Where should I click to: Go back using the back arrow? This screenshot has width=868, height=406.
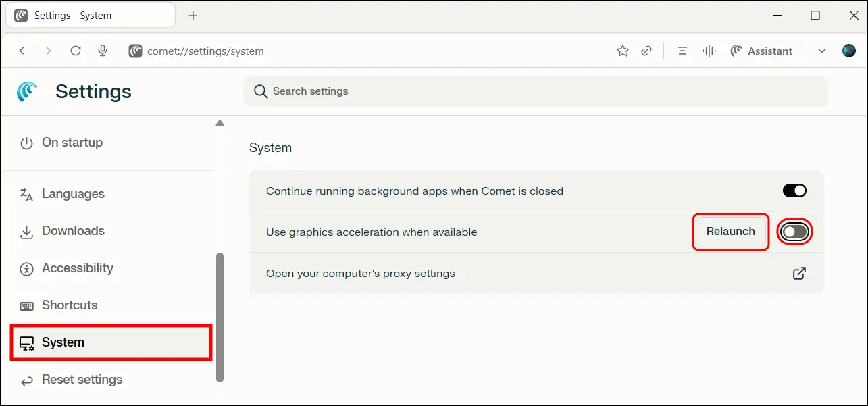(22, 51)
